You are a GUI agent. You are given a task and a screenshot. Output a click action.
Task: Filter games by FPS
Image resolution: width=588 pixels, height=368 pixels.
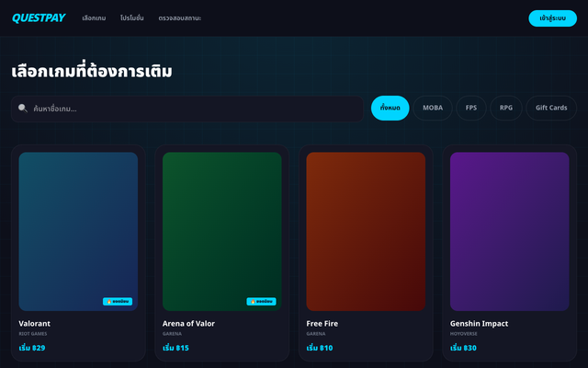click(x=471, y=108)
